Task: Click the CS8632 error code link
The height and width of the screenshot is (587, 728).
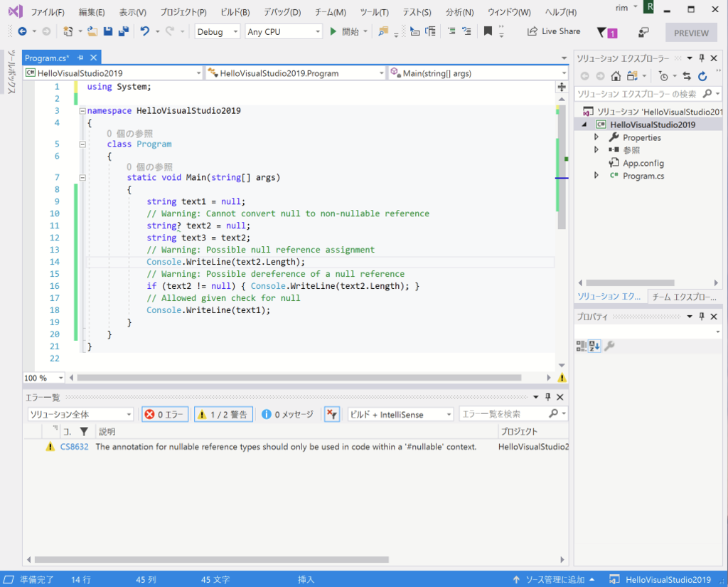Action: pos(74,447)
